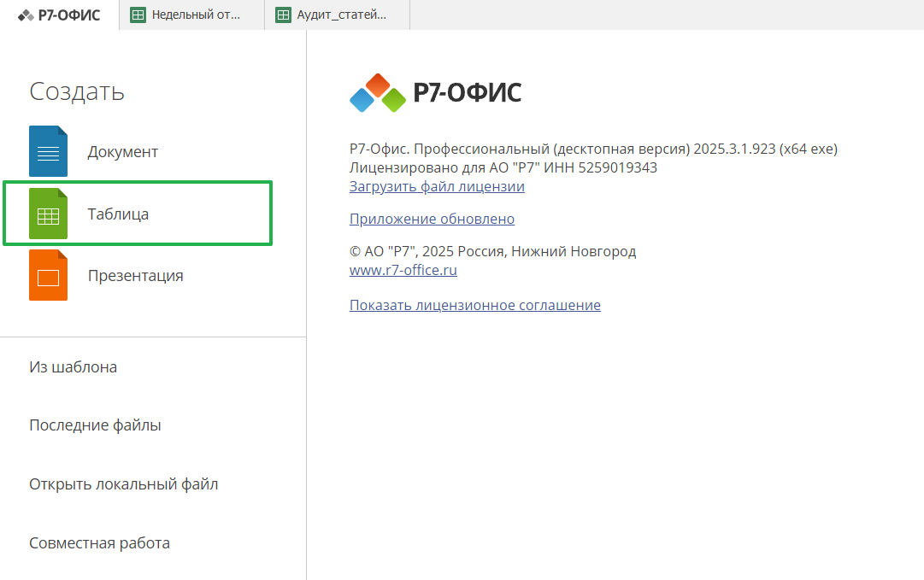
Task: Click the spreadsheet icon on Аудит_статей tab
Action: (284, 15)
